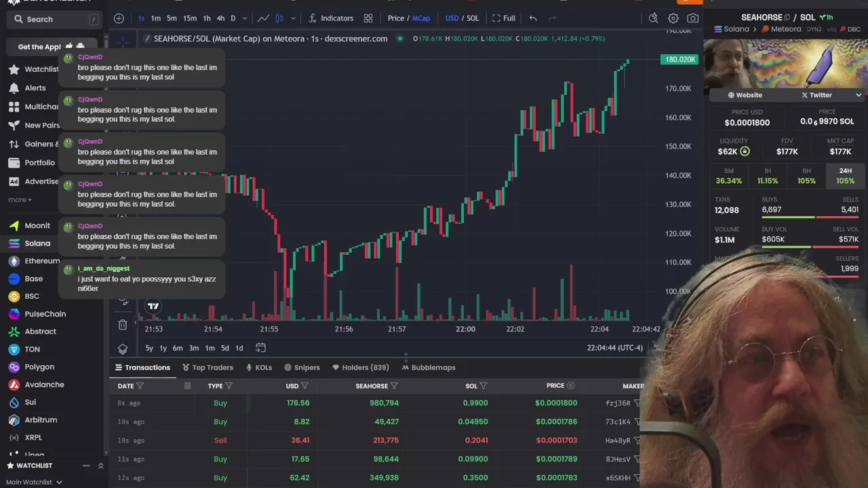868x488 pixels.
Task: Select 5y chart range
Action: 149,348
